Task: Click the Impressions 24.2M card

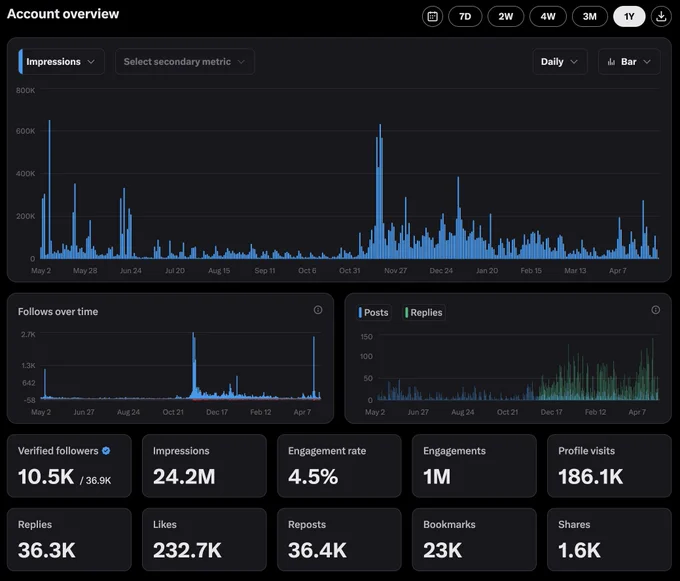Action: click(x=204, y=466)
